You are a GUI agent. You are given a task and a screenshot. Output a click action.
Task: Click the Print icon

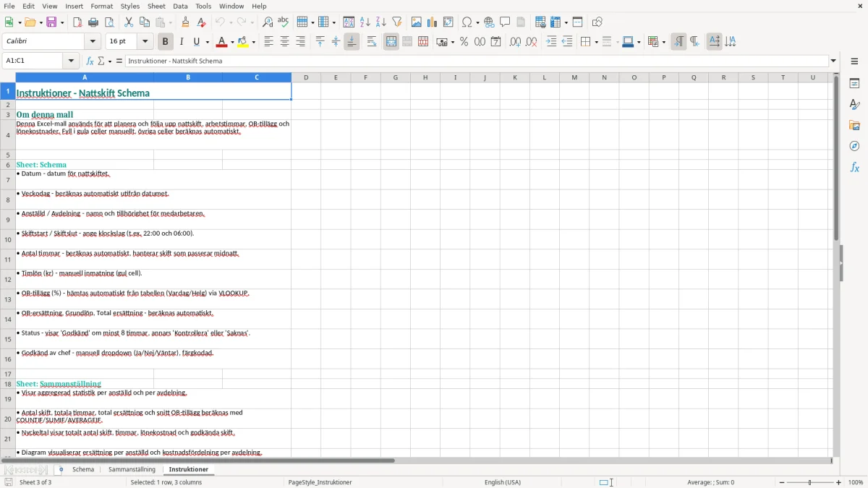93,22
